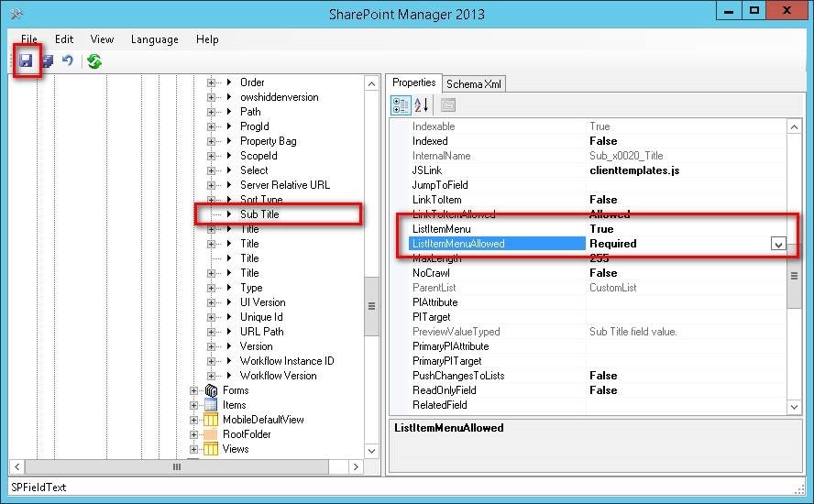Click the tree horizontal scrollbar thumb
Image resolution: width=814 pixels, height=504 pixels.
pyautogui.click(x=177, y=466)
